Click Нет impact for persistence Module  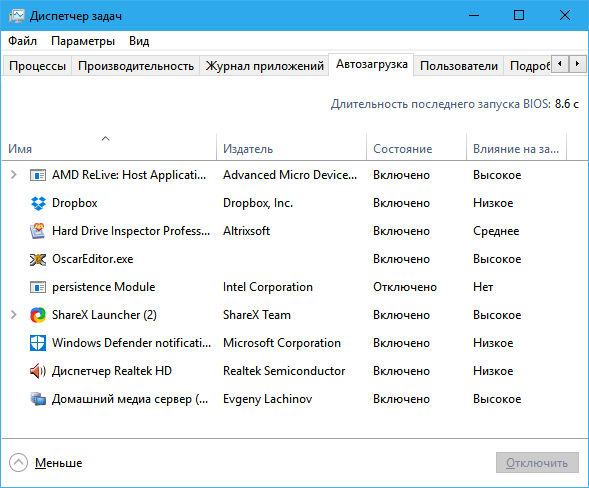(483, 287)
